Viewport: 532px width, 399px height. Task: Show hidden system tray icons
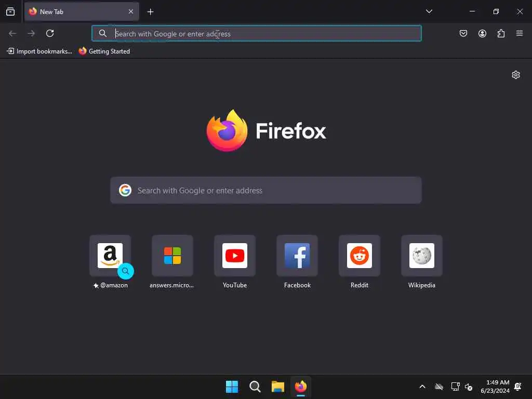point(422,387)
